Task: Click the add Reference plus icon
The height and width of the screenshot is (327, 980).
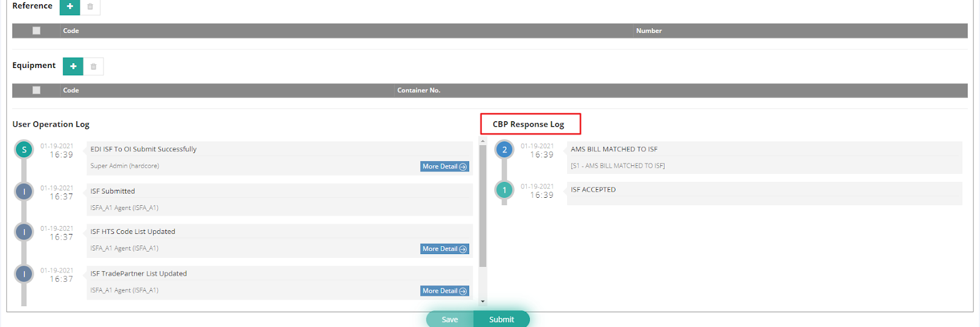Action: pyautogui.click(x=70, y=7)
